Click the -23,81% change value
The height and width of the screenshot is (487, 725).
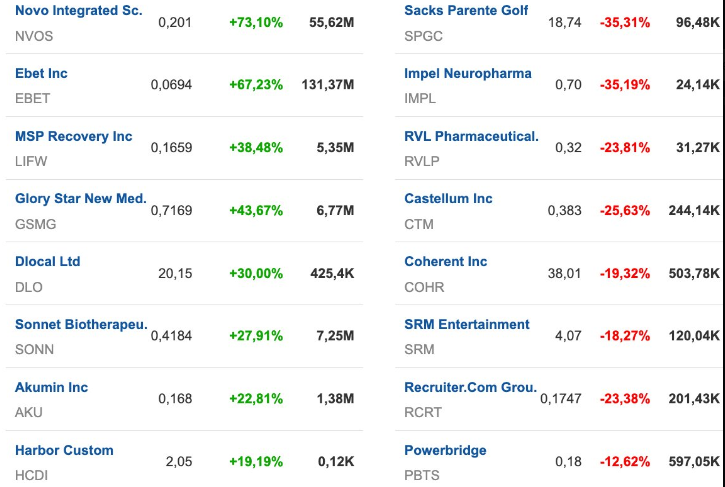pos(625,148)
